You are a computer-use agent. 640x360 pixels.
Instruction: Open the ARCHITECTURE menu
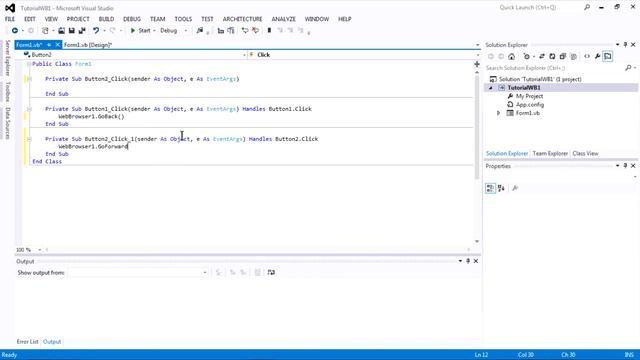pos(242,19)
